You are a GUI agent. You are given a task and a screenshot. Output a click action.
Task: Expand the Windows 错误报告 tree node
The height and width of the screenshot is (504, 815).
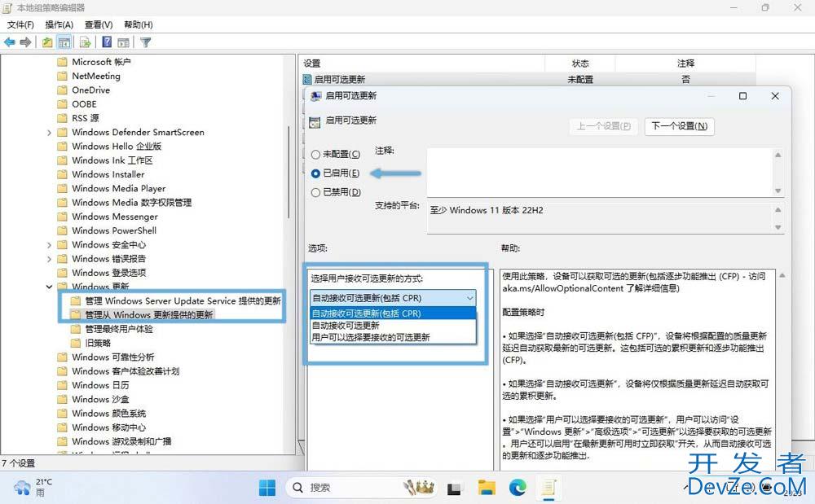pyautogui.click(x=49, y=258)
